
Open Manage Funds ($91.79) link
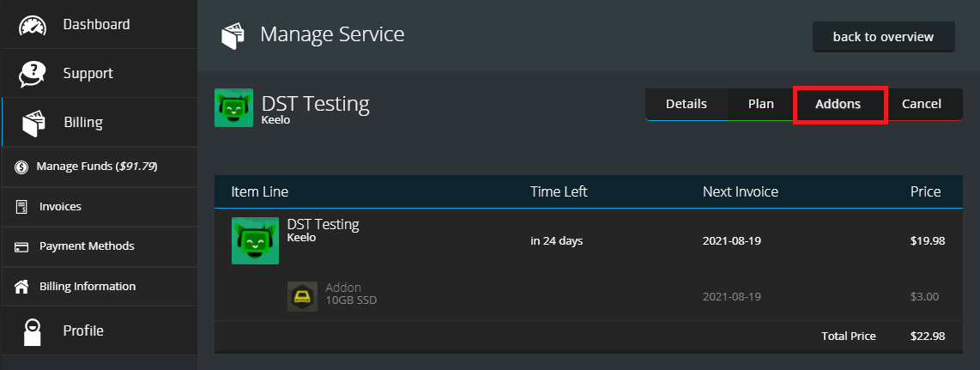[97, 167]
